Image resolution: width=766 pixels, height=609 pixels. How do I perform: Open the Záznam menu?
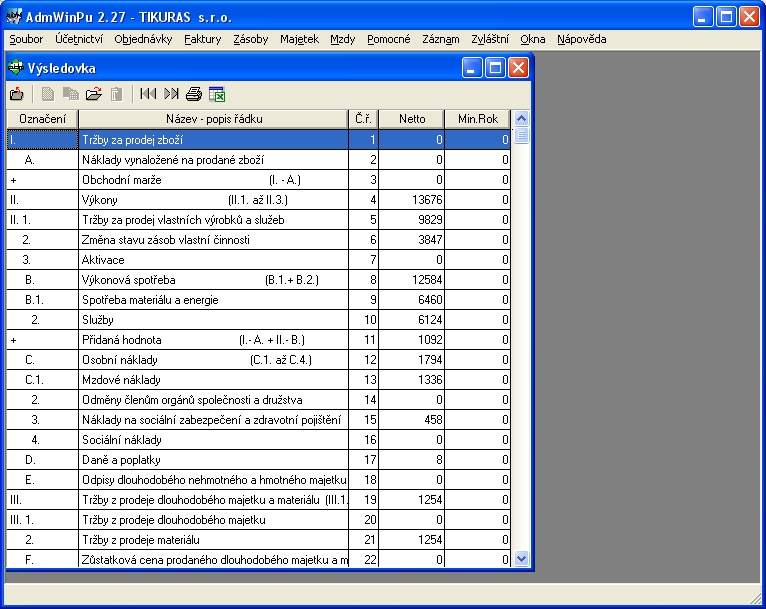441,39
